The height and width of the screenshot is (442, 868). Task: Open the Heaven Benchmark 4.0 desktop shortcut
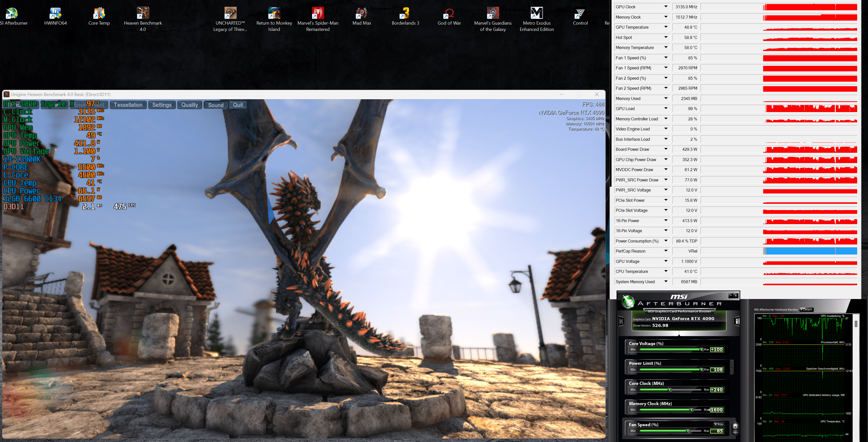pos(143,19)
